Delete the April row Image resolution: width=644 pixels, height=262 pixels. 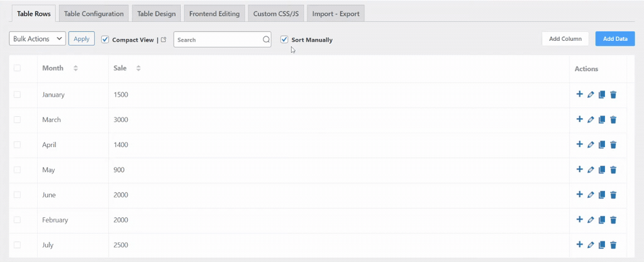(x=613, y=145)
